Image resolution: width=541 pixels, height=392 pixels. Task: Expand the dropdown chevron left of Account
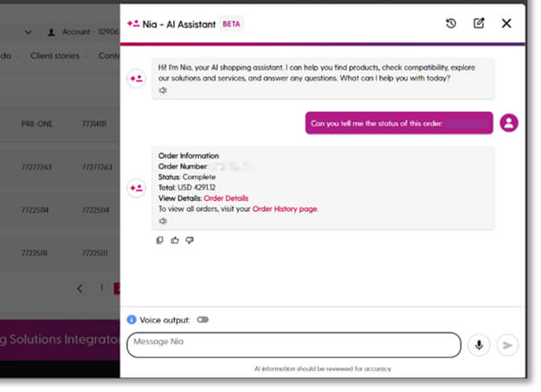[29, 32]
